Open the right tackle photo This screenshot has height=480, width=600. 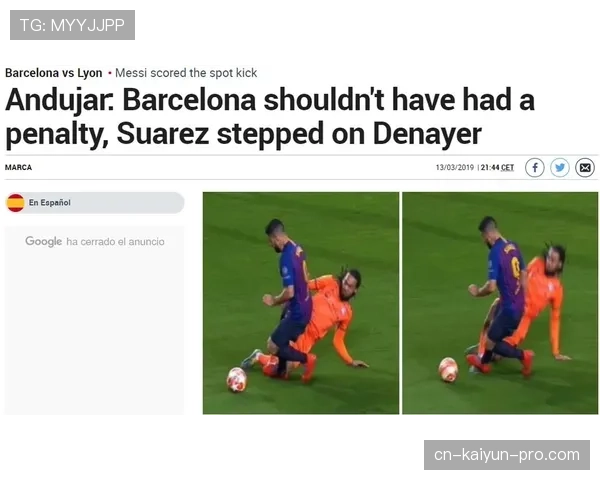pos(500,303)
